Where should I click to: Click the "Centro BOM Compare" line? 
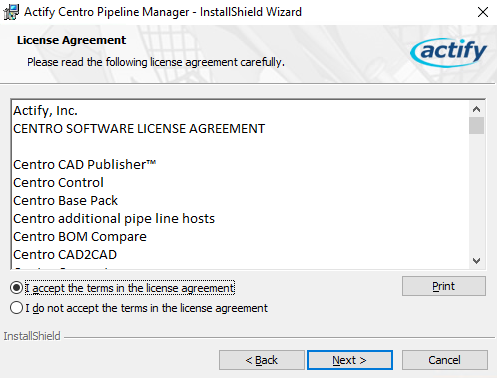pos(80,237)
